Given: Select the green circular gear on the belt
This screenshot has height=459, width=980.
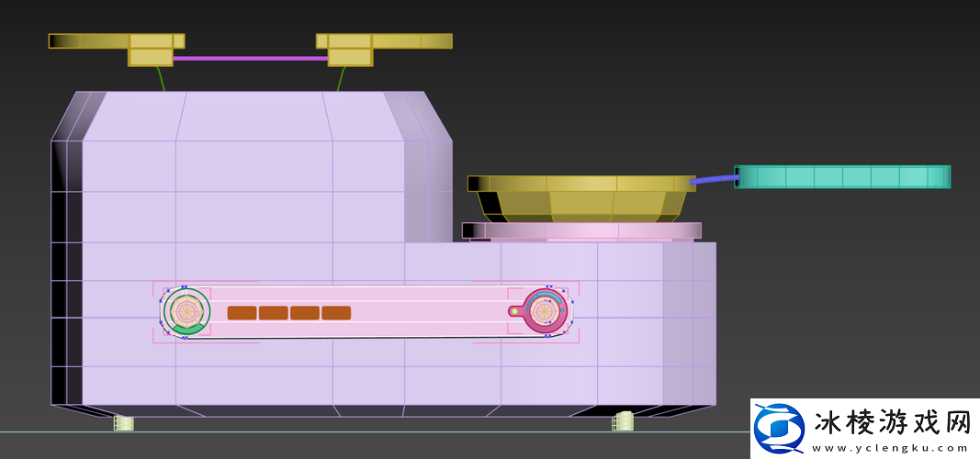Looking at the screenshot, I should [187, 312].
